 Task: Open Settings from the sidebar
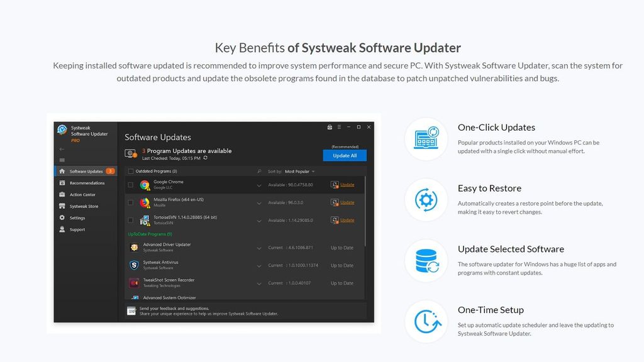(x=79, y=218)
